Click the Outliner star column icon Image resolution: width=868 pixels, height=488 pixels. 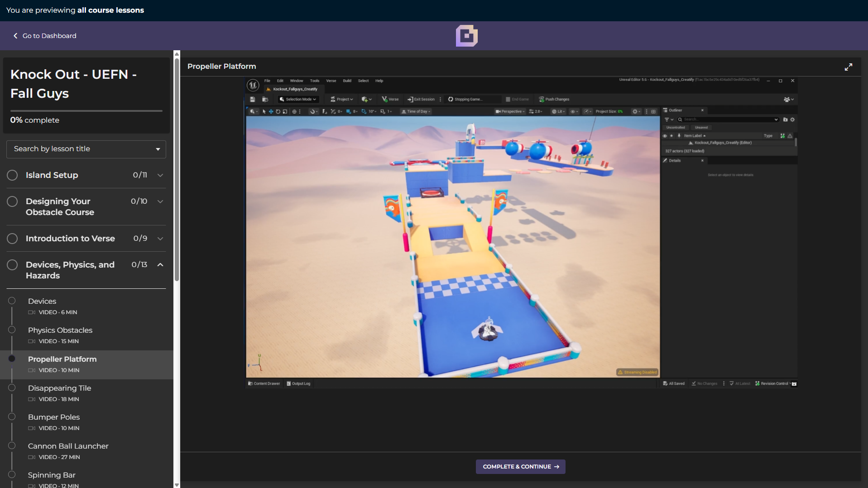tap(671, 136)
